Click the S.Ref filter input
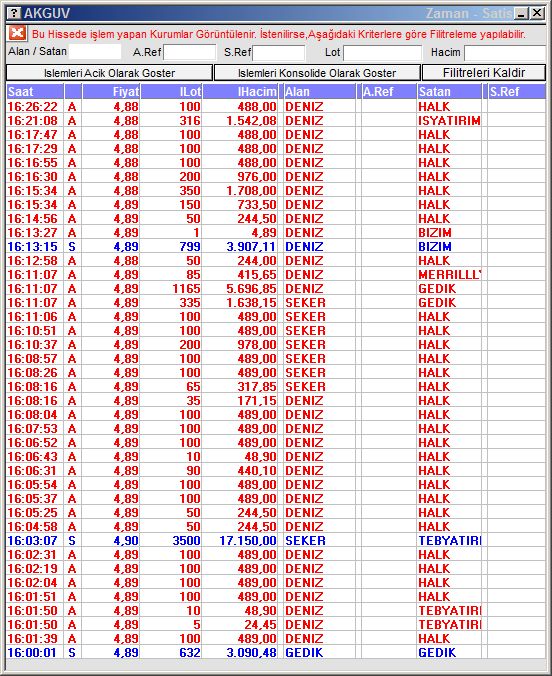Viewport: 552px width, 676px height. coord(279,53)
